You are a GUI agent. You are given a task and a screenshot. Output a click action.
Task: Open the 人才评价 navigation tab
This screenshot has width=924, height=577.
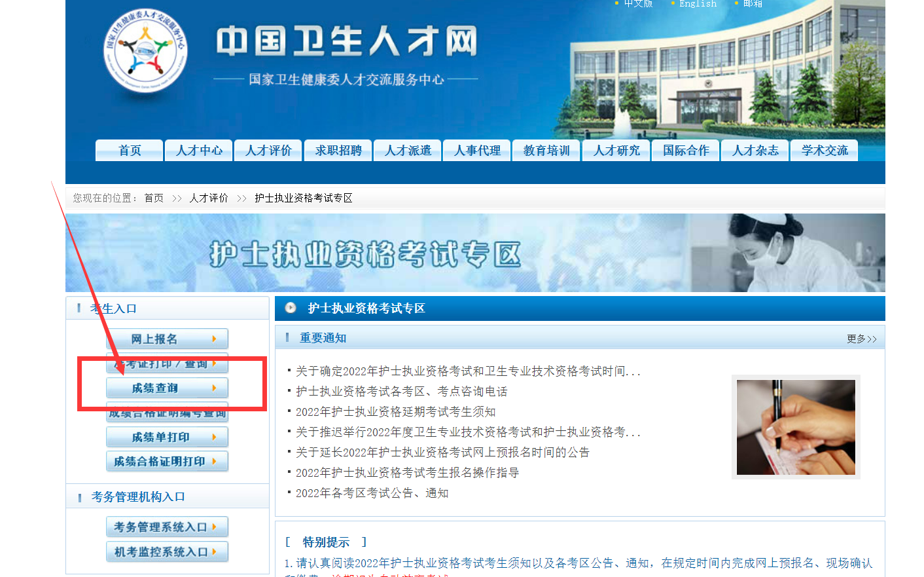[x=268, y=151]
